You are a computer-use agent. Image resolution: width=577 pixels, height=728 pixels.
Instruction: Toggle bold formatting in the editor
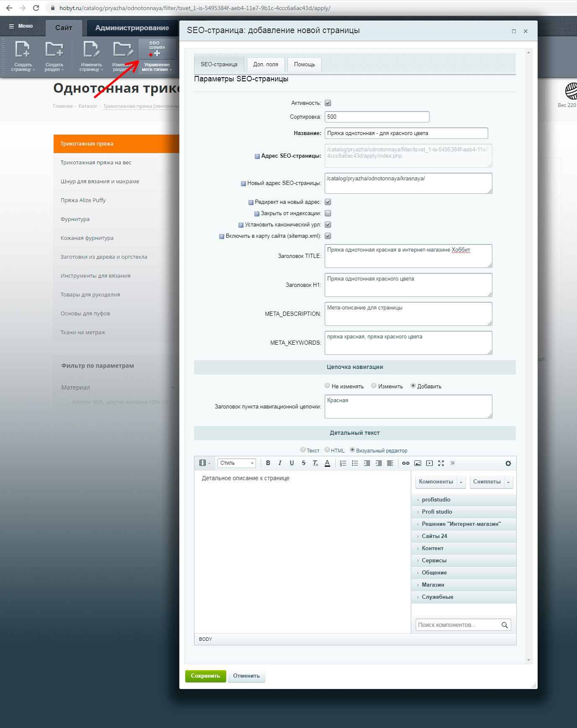click(268, 463)
